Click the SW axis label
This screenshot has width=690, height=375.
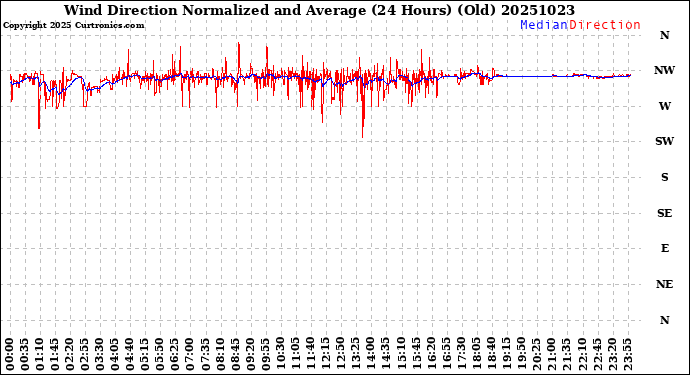click(664, 141)
